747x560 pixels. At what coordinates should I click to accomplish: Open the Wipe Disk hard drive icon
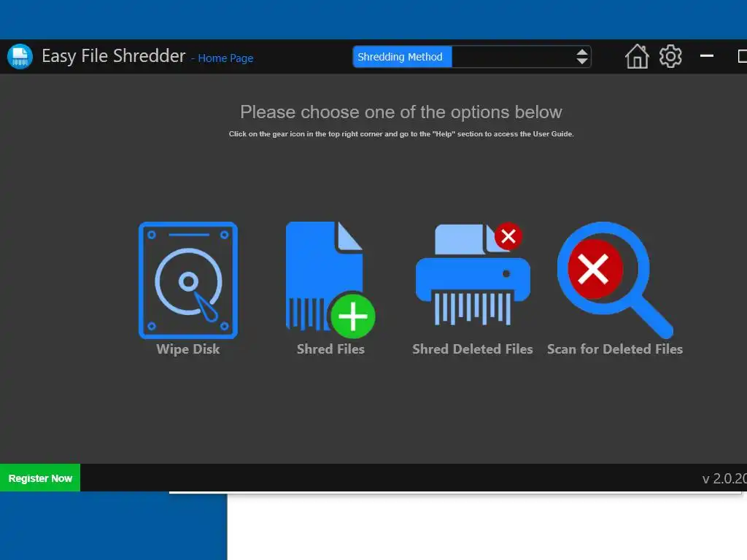pos(188,280)
